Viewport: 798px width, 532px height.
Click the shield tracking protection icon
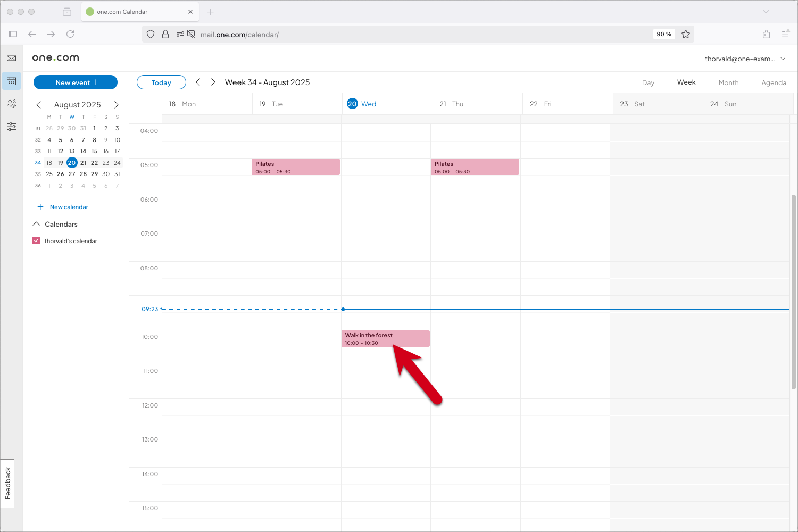point(151,34)
